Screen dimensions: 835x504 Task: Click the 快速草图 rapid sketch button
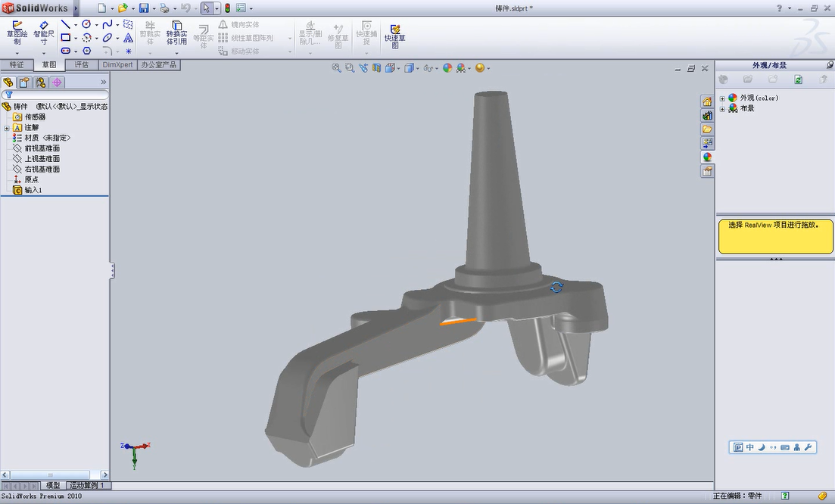pyautogui.click(x=395, y=36)
